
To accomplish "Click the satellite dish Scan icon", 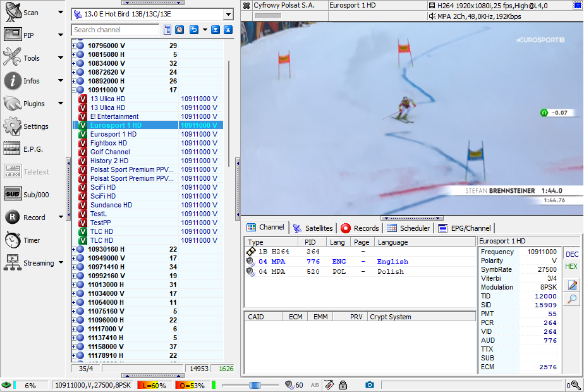I will tap(13, 12).
